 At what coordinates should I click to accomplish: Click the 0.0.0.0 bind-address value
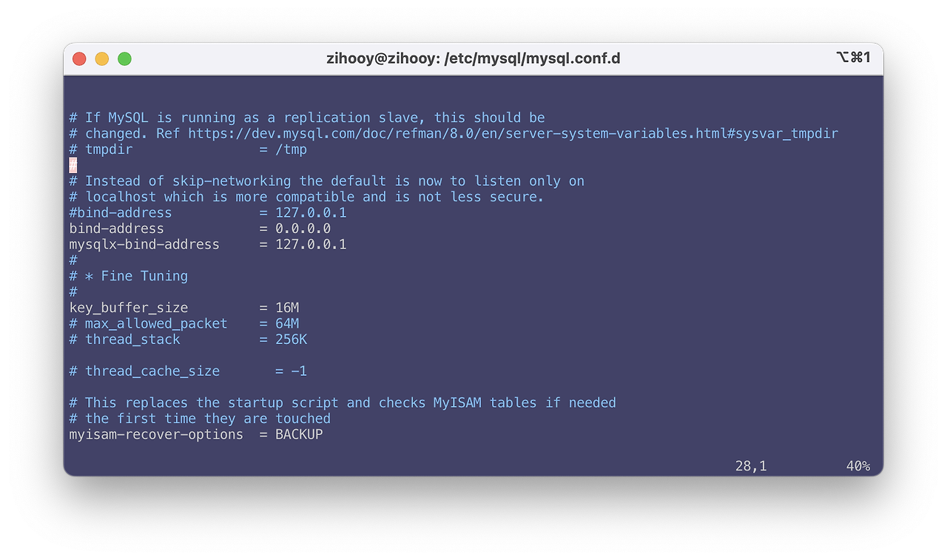(x=303, y=229)
